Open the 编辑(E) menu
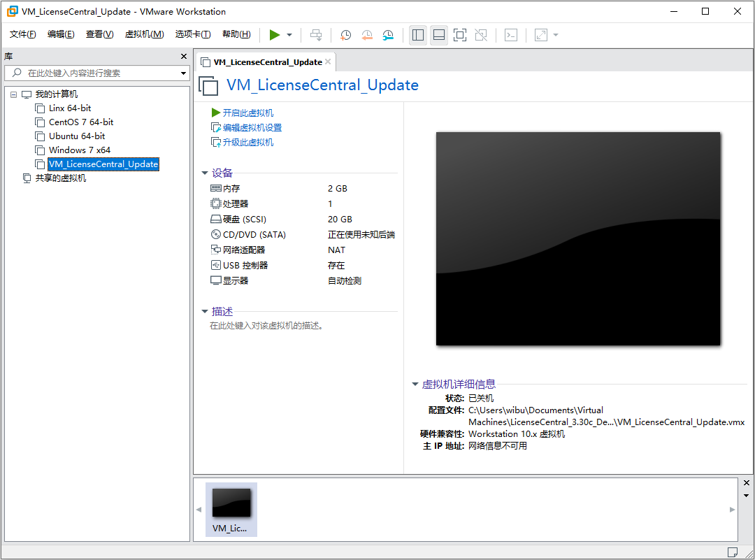 click(61, 34)
